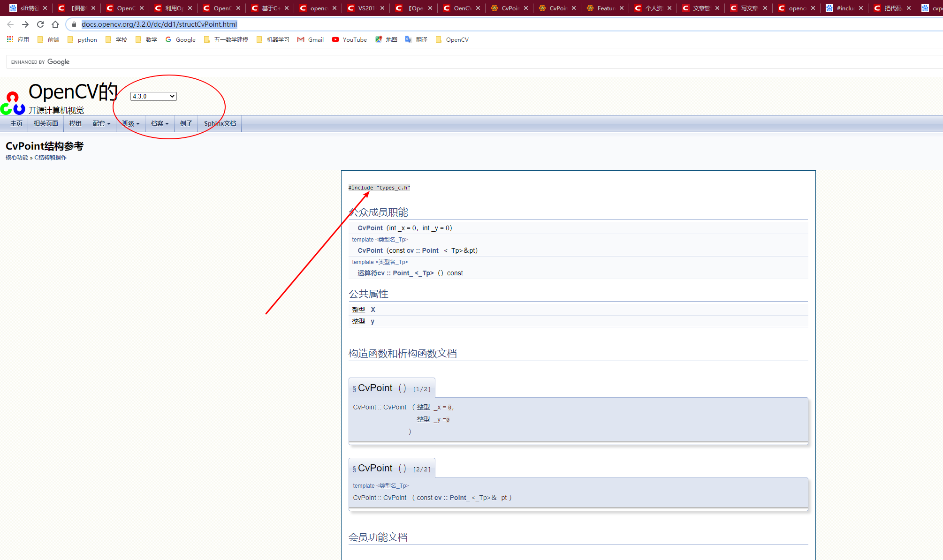Click the types_c.h include link
Screen dimensions: 943x560
pyautogui.click(x=393, y=188)
